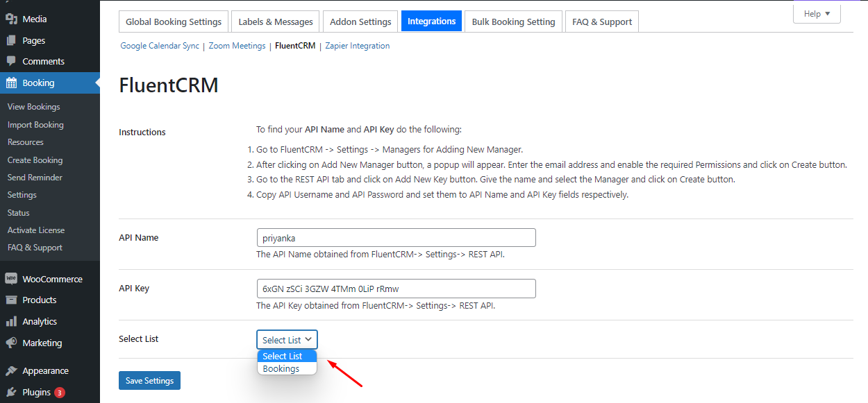Open View Bookings in sidebar
This screenshot has width=868, height=403.
tap(33, 107)
